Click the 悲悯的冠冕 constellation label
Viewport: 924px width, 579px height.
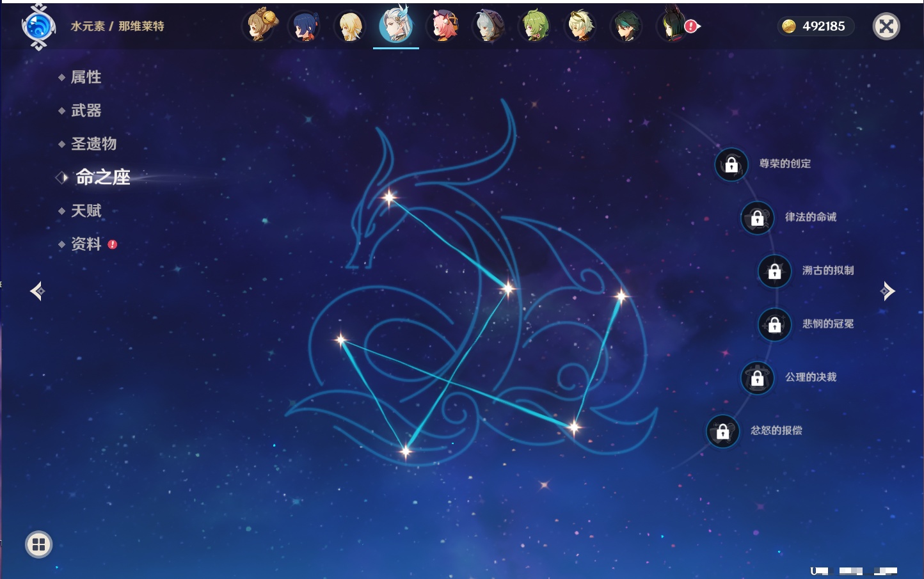pos(827,324)
